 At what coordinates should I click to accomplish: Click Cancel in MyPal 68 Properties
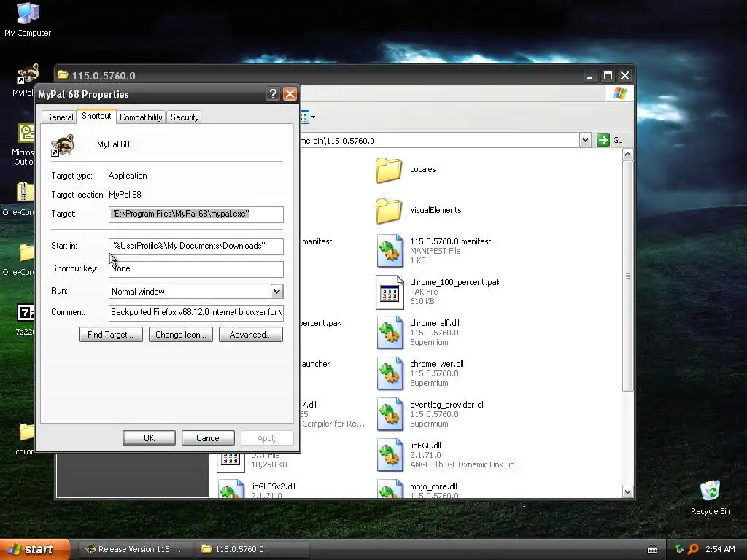tap(208, 438)
